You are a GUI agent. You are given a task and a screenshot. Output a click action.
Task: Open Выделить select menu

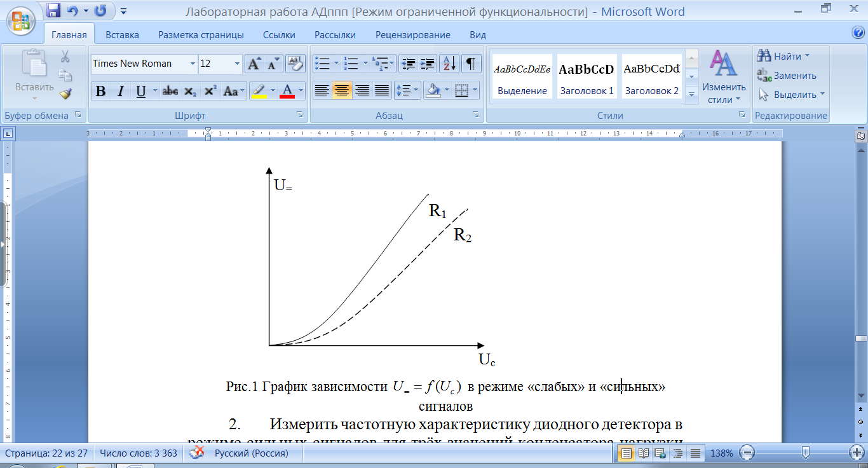coord(791,95)
